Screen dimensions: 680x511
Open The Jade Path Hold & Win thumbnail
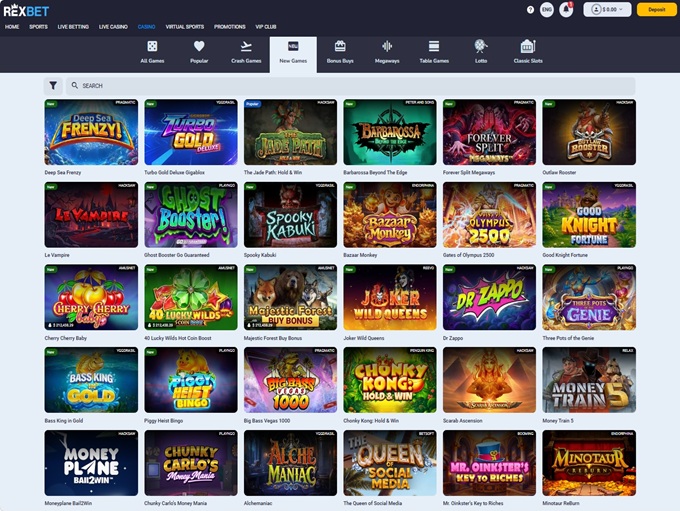pos(290,132)
